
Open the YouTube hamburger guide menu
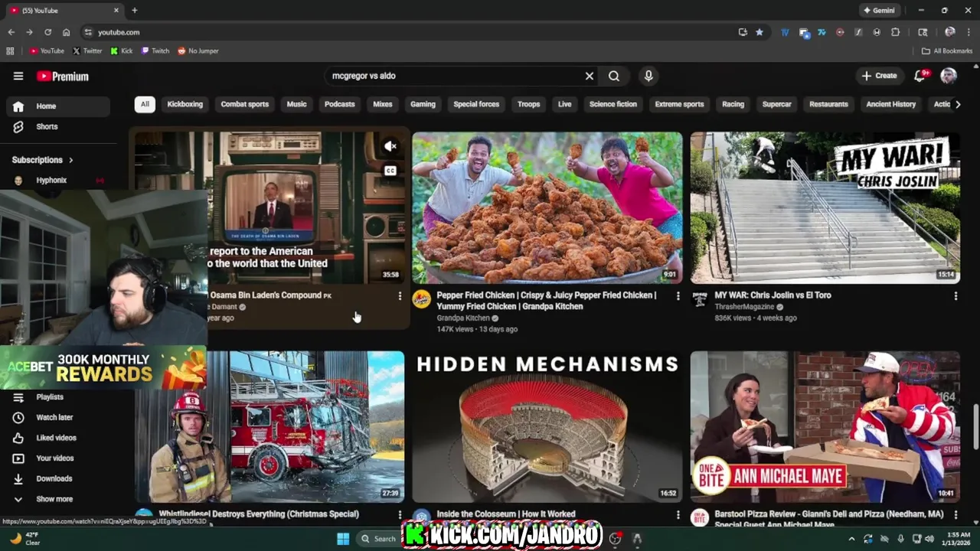tap(18, 76)
